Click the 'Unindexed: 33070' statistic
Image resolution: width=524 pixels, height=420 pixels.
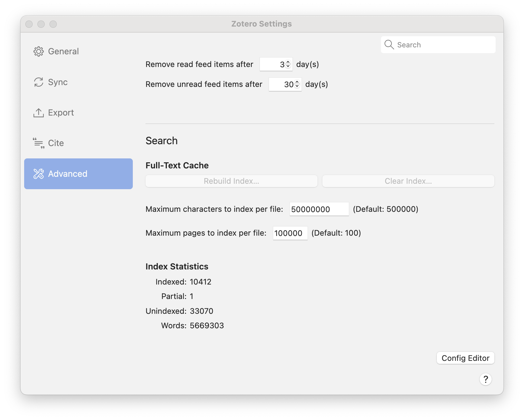coord(179,311)
